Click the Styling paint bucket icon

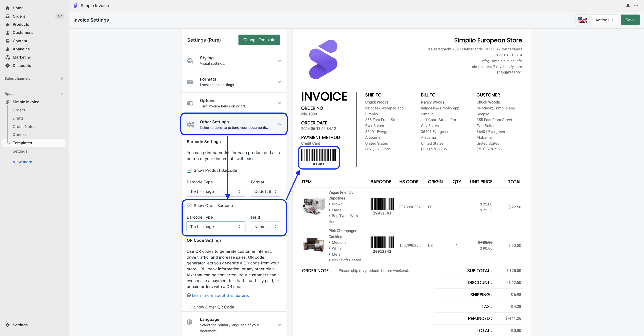coord(190,61)
